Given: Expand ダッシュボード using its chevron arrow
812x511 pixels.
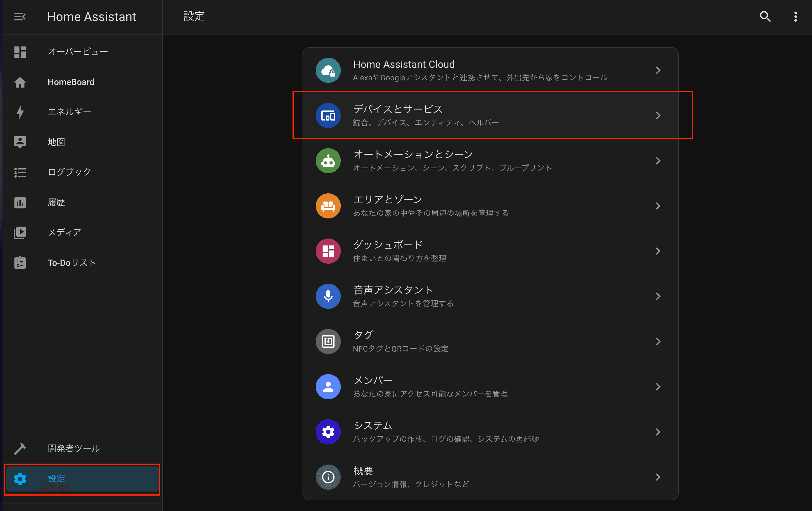Looking at the screenshot, I should 658,251.
